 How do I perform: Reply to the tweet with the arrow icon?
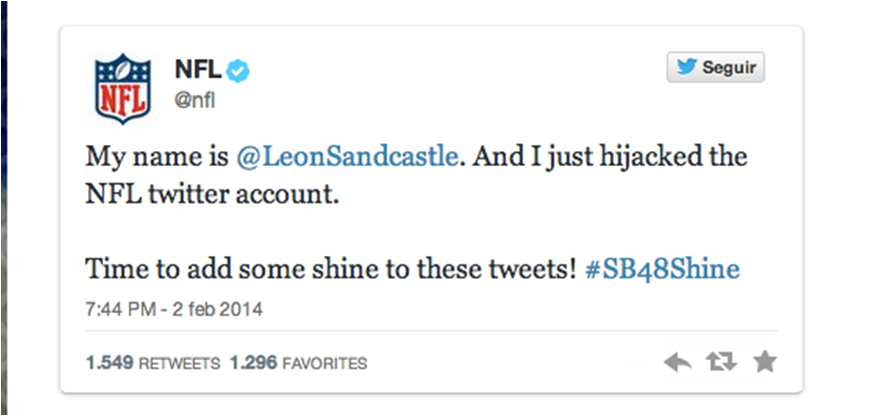pyautogui.click(x=677, y=363)
